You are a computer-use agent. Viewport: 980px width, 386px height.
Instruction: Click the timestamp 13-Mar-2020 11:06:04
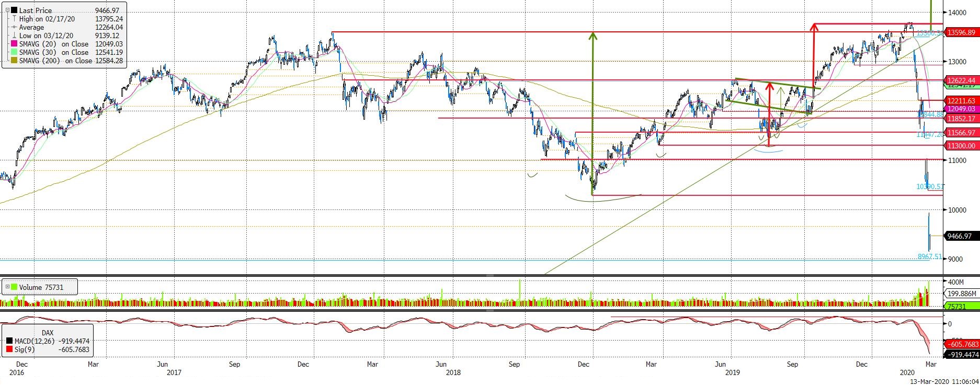pyautogui.click(x=944, y=382)
